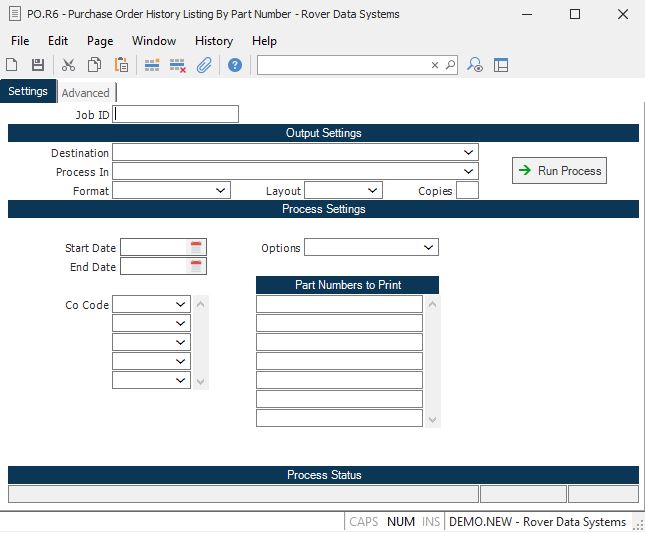Click the Delete row icon with red X
Viewport: 645px width, 533px height.
[x=178, y=65]
